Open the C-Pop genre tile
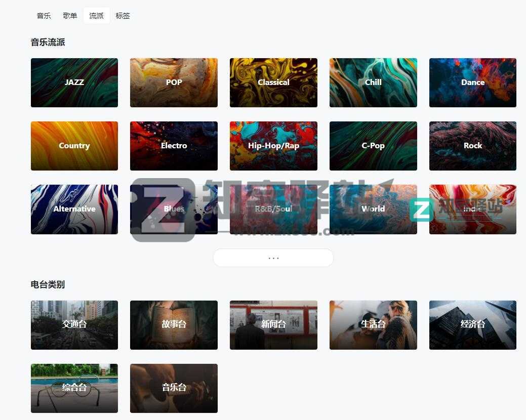Image resolution: width=526 pixels, height=420 pixels. (x=373, y=146)
